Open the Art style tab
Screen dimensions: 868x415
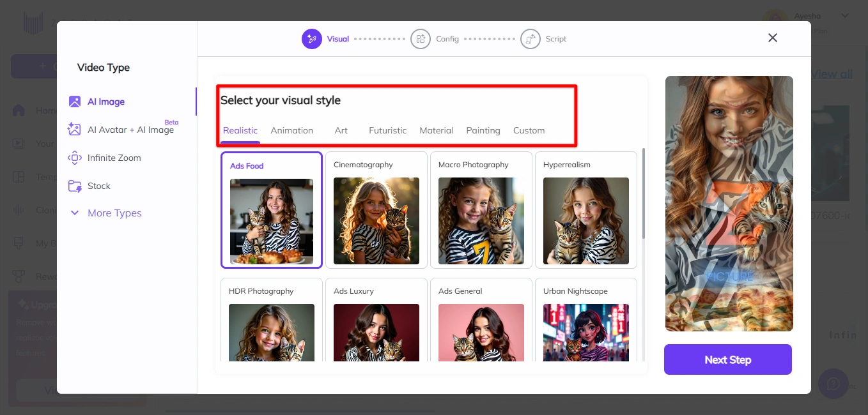(341, 130)
